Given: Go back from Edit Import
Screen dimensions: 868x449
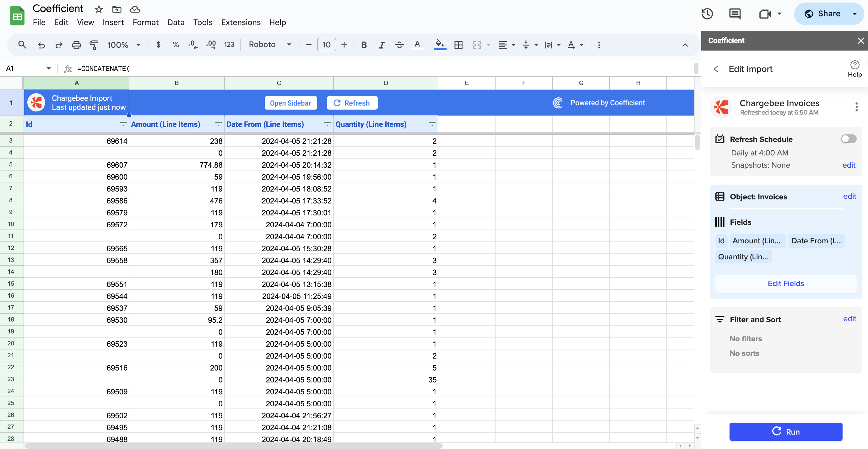Looking at the screenshot, I should (x=716, y=69).
